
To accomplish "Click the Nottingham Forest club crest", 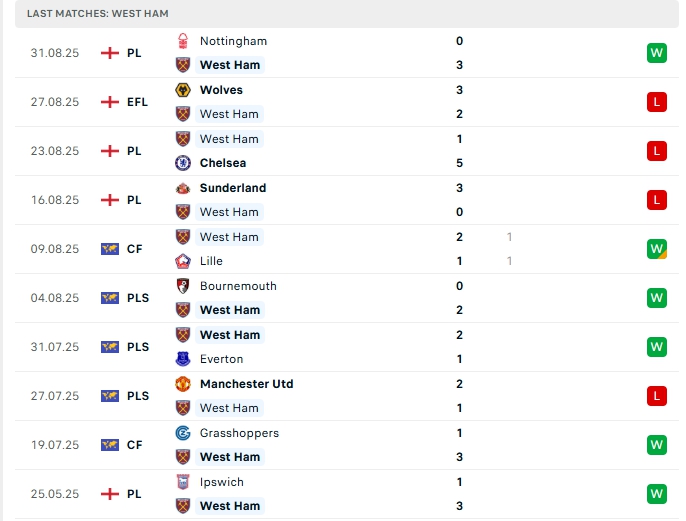I will (x=183, y=41).
